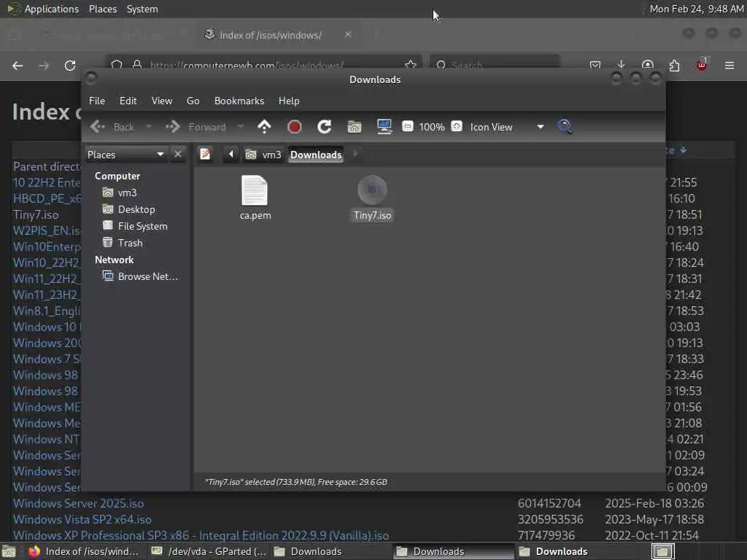
Task: Close the Index of /isos/windows/ tab
Action: (348, 34)
